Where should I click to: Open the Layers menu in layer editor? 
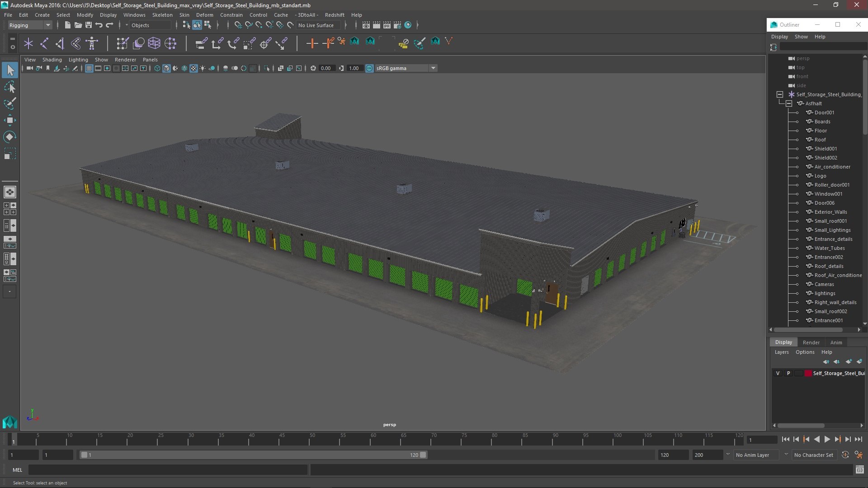(x=781, y=352)
